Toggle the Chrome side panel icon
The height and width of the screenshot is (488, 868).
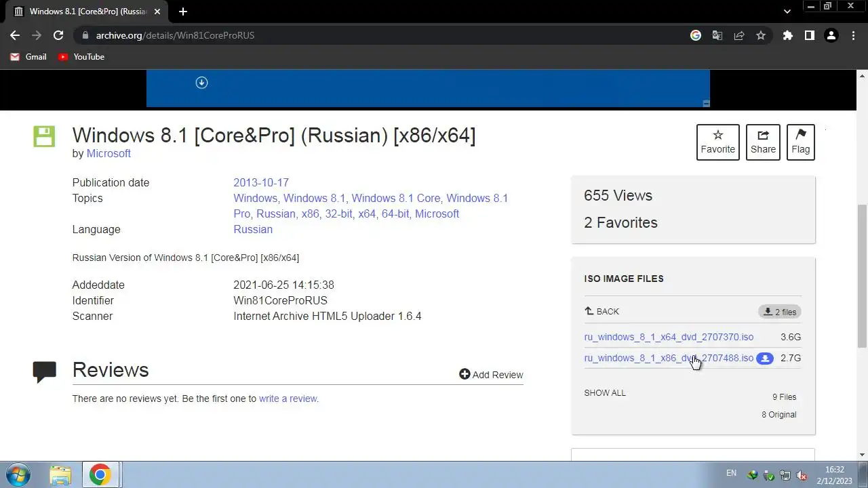pyautogui.click(x=809, y=35)
